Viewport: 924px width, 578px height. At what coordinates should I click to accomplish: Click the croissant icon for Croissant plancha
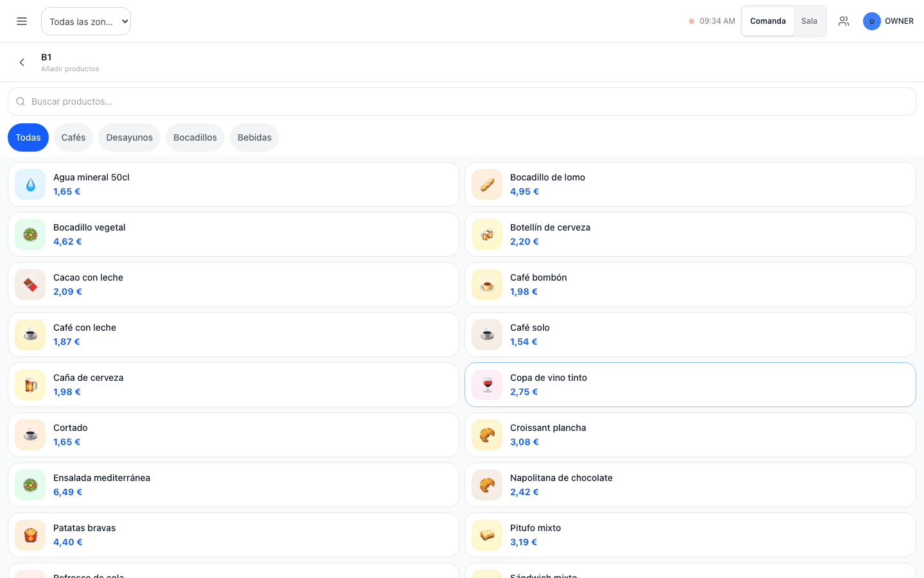click(x=487, y=435)
